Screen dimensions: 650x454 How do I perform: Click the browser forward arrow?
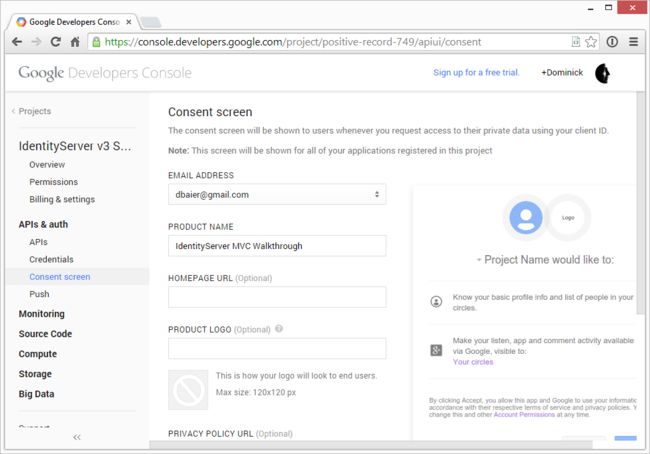[36, 42]
